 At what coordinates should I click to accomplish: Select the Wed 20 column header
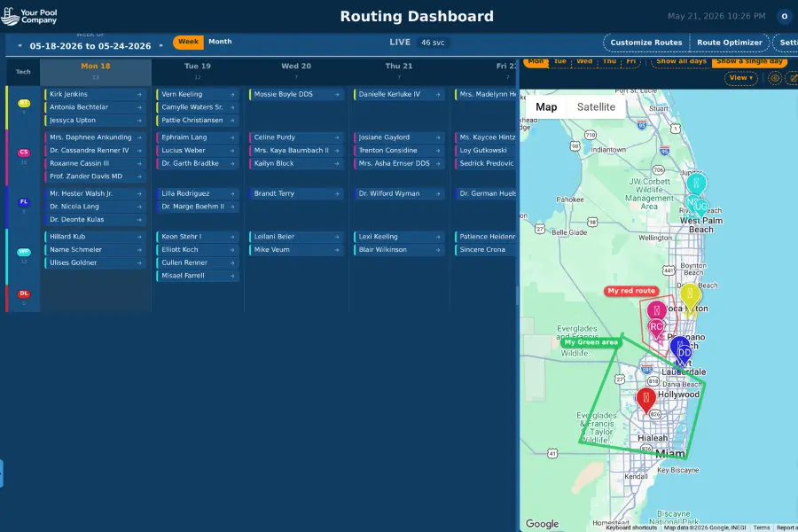pyautogui.click(x=296, y=71)
